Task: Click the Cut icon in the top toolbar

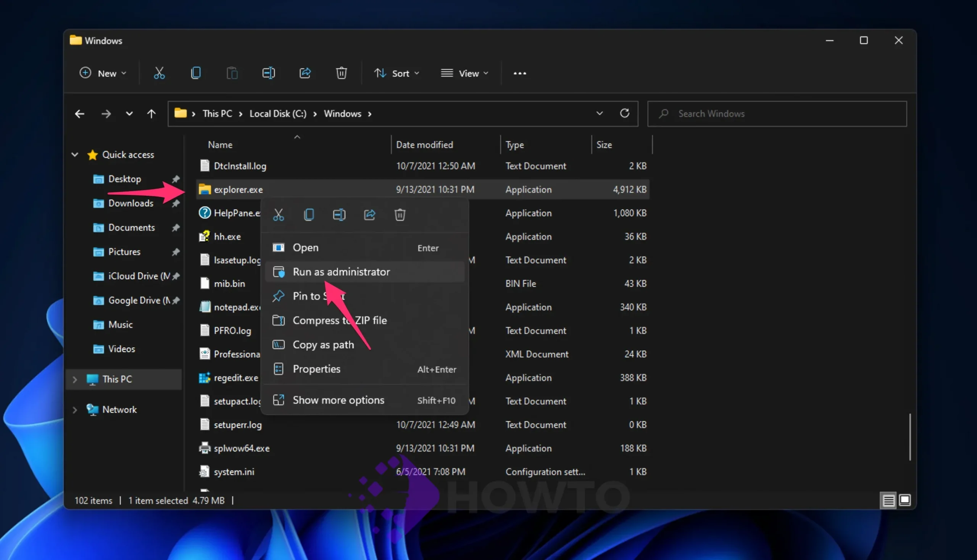Action: tap(159, 73)
